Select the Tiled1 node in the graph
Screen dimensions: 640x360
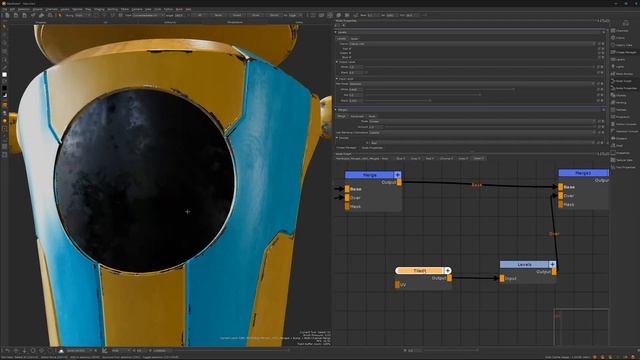tap(420, 271)
